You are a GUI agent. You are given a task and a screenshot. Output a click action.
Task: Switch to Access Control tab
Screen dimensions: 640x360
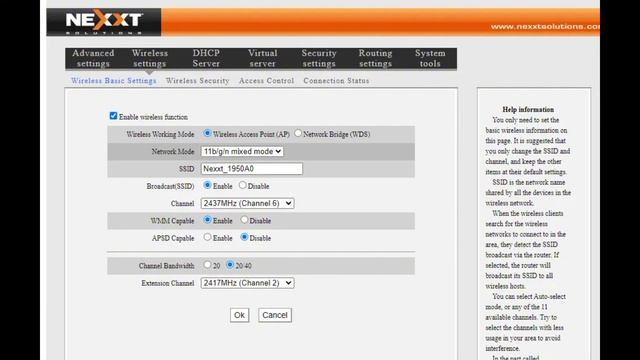267,81
